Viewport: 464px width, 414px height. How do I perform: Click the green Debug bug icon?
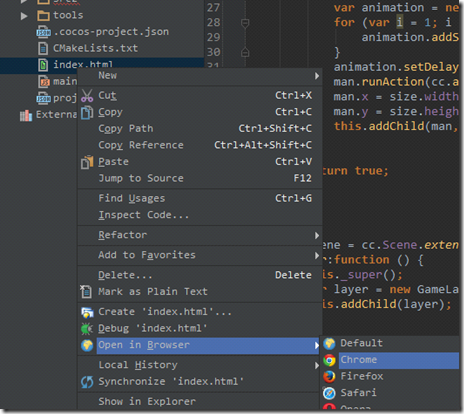point(87,329)
